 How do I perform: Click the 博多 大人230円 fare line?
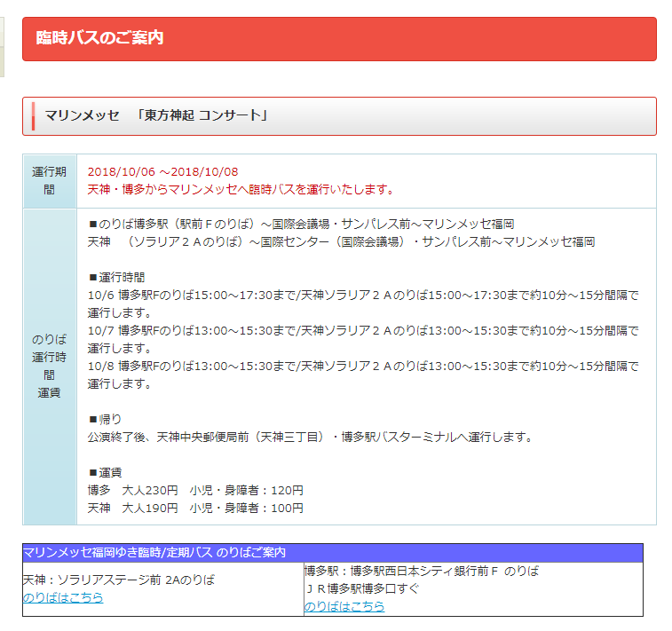[195, 490]
